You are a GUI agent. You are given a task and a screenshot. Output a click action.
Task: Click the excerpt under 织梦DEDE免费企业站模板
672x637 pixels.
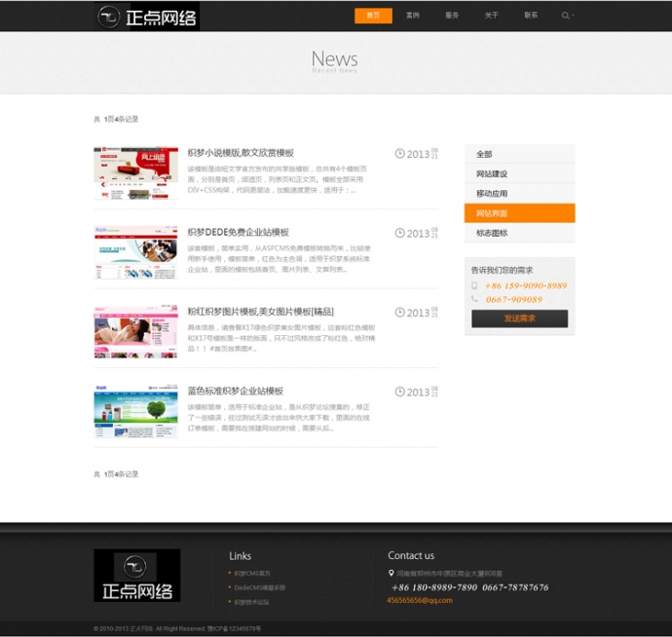(x=279, y=259)
